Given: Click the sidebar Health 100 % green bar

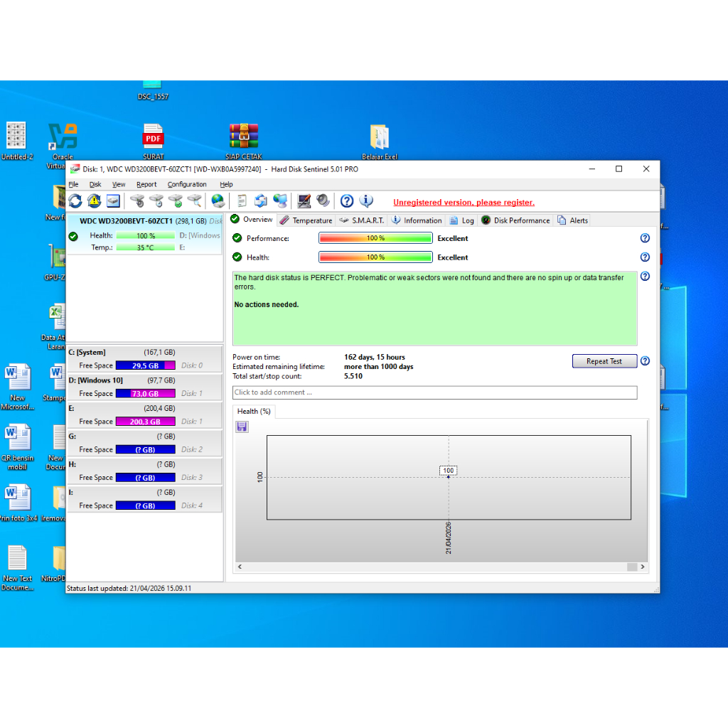Looking at the screenshot, I should pos(145,236).
